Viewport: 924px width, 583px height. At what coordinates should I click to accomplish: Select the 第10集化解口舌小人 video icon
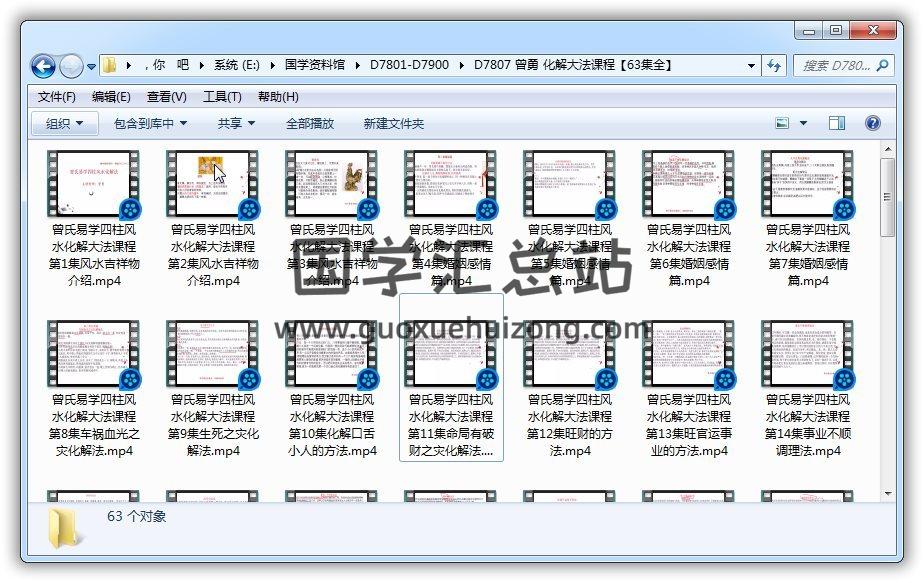(332, 354)
